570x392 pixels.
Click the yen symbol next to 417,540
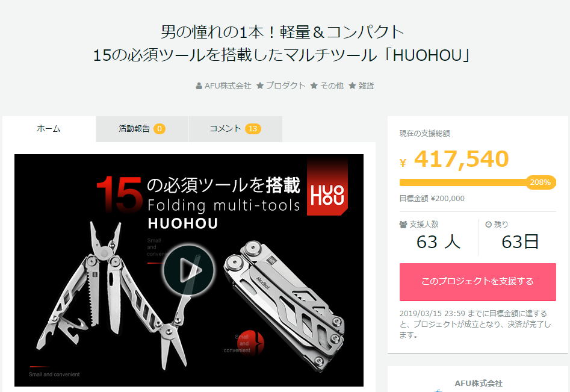[403, 163]
